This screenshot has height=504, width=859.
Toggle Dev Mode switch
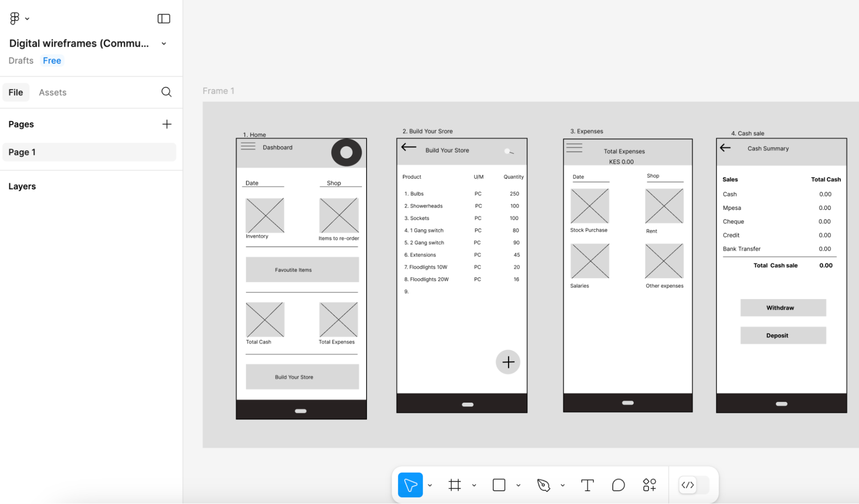[693, 485]
